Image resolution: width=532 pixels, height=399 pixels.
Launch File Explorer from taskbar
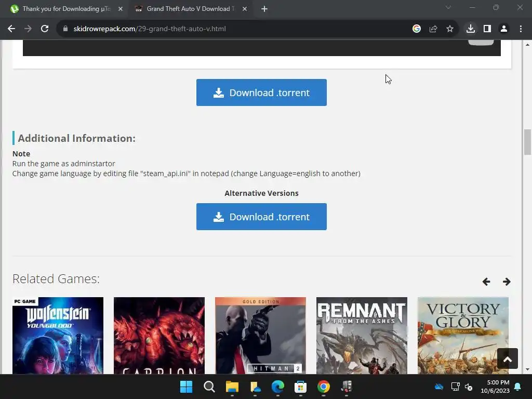pos(232,387)
